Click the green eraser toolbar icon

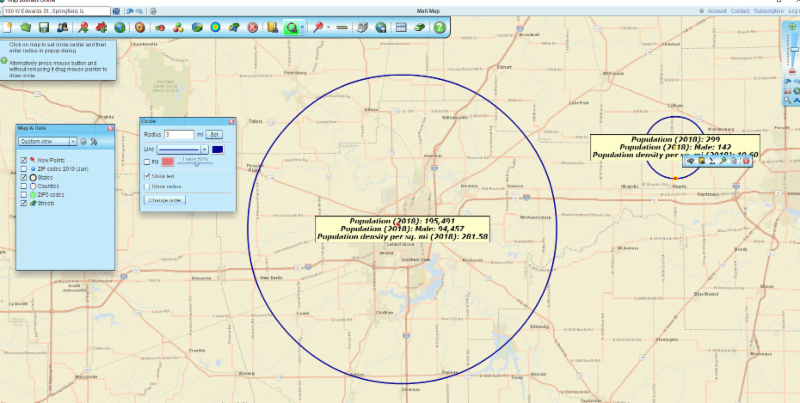pos(419,28)
